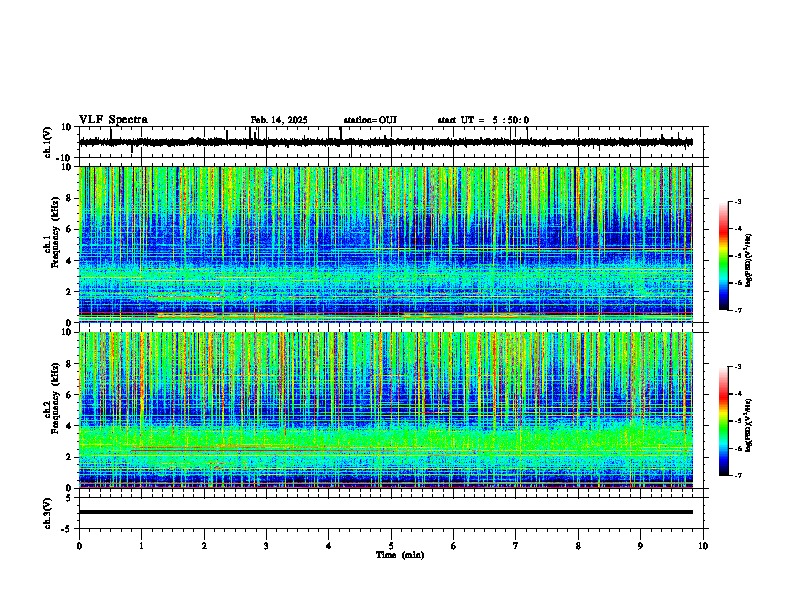The width and height of the screenshot is (792, 612).
Task: Click the "-3" label on ch.1 color bar
Action: [737, 201]
